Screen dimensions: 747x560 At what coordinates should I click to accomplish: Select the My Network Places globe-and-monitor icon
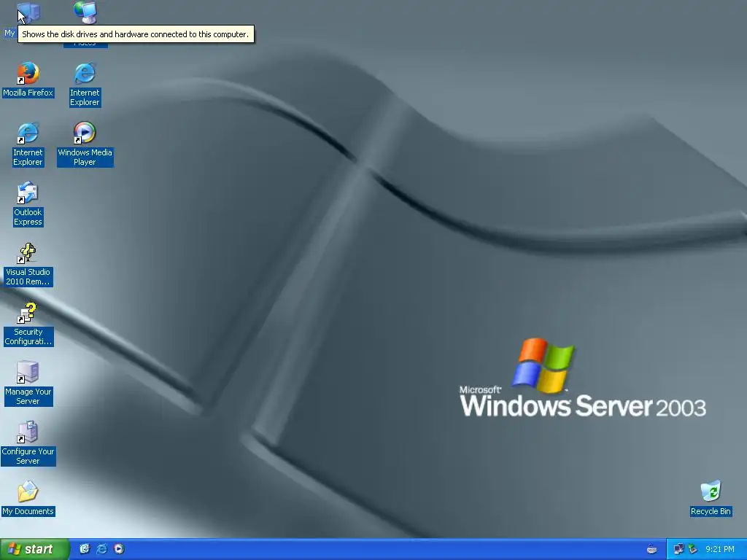85,13
